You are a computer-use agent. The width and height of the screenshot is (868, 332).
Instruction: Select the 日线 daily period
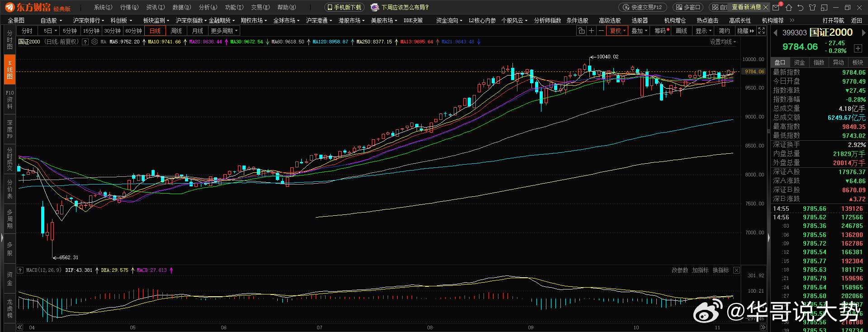(x=155, y=31)
